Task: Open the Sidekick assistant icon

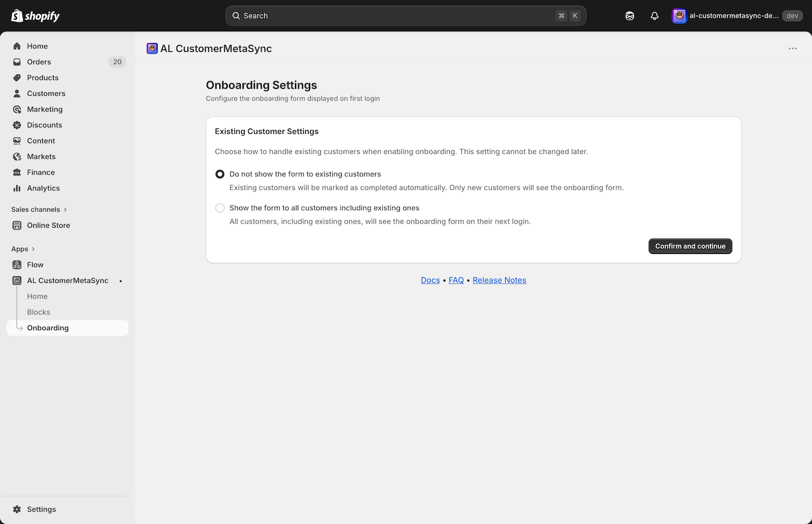Action: [x=630, y=16]
